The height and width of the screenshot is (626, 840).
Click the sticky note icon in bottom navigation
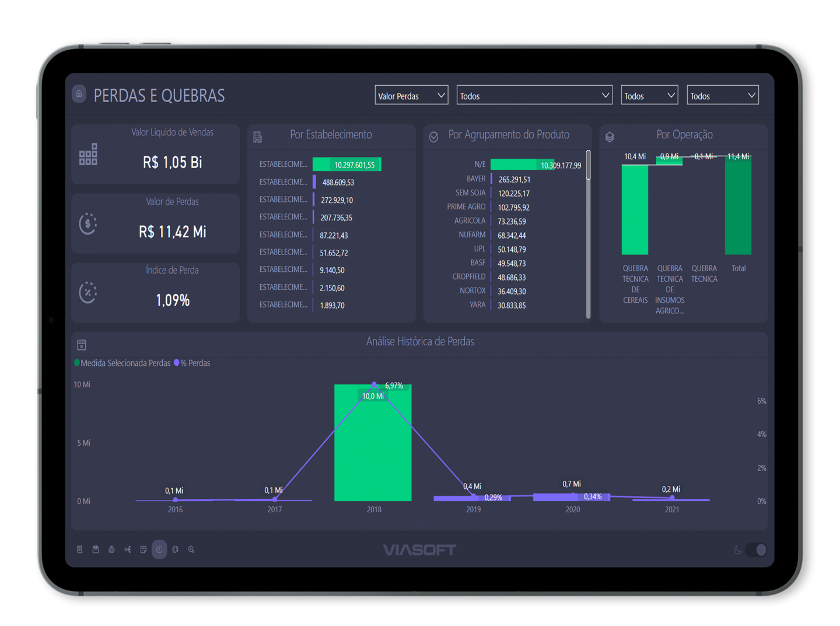click(x=143, y=550)
